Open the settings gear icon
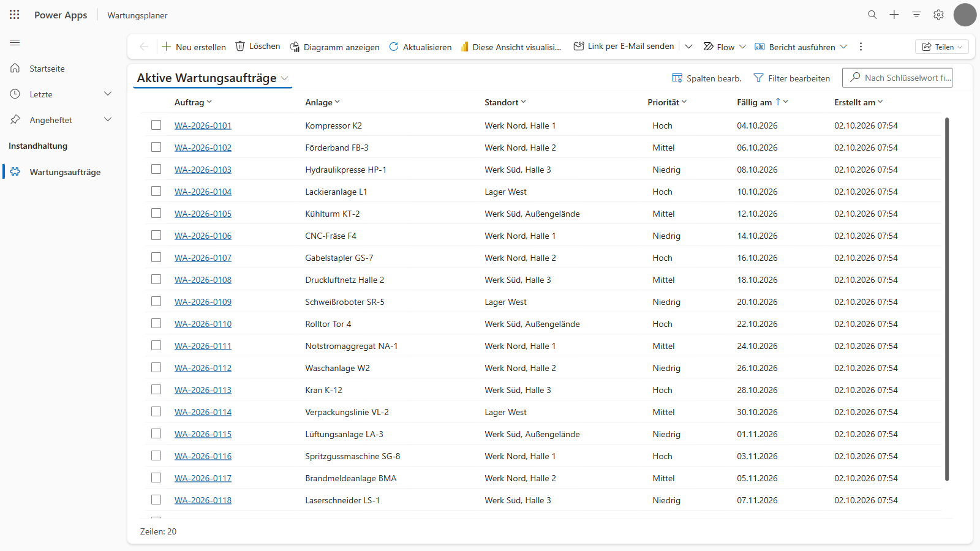The height and width of the screenshot is (551, 980). point(938,15)
